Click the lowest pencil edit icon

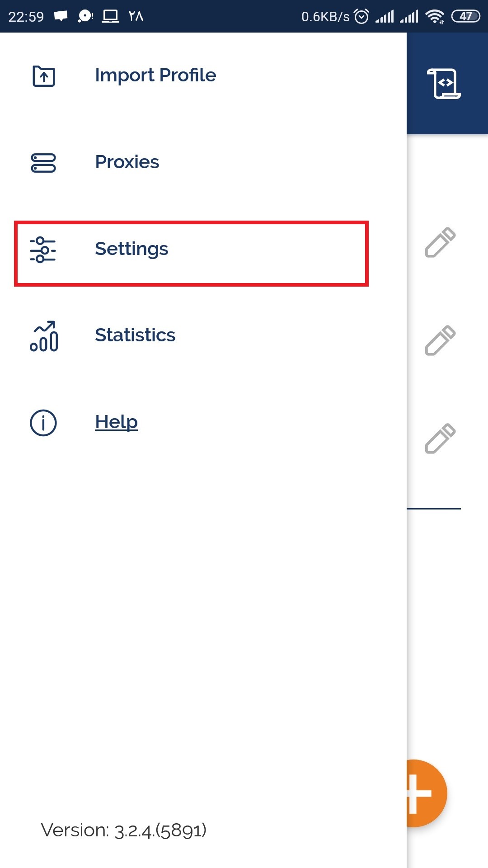tap(440, 439)
